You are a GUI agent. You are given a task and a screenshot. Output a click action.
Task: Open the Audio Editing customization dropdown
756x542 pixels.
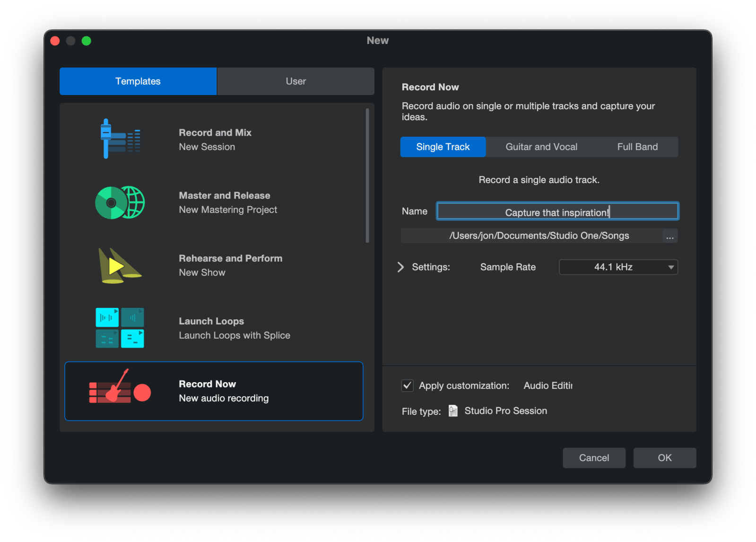[x=547, y=386]
